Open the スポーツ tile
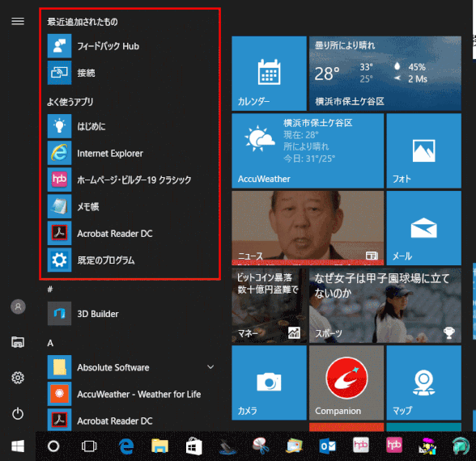The height and width of the screenshot is (461, 476). tap(385, 306)
